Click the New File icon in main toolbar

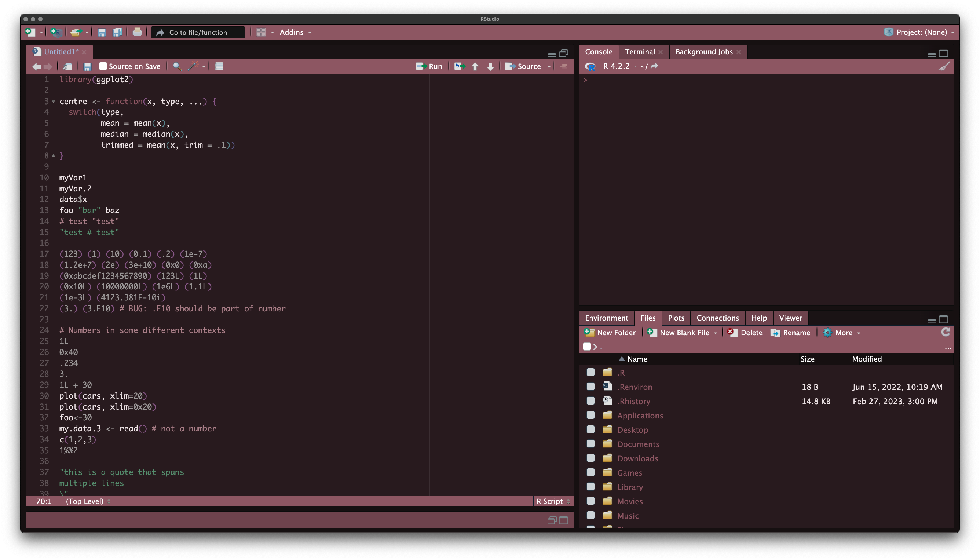(30, 32)
